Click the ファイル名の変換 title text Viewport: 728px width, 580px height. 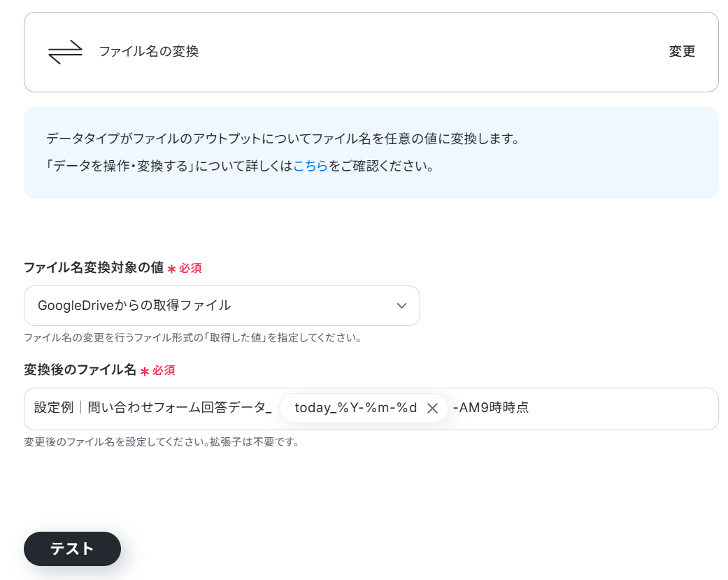coord(148,51)
